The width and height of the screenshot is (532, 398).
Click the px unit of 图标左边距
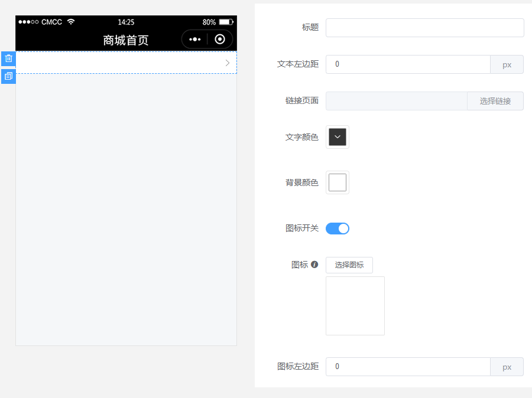(x=507, y=367)
